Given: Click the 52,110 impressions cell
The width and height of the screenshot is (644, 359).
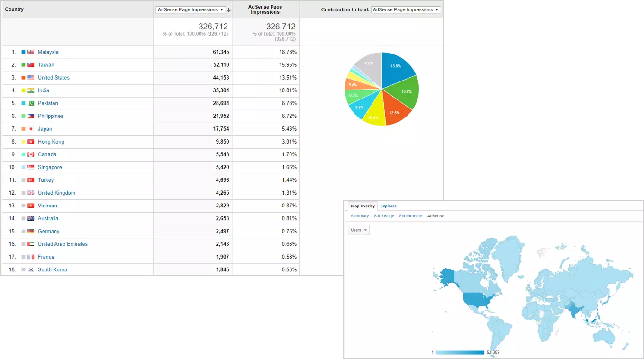Looking at the screenshot, I should coord(192,65).
